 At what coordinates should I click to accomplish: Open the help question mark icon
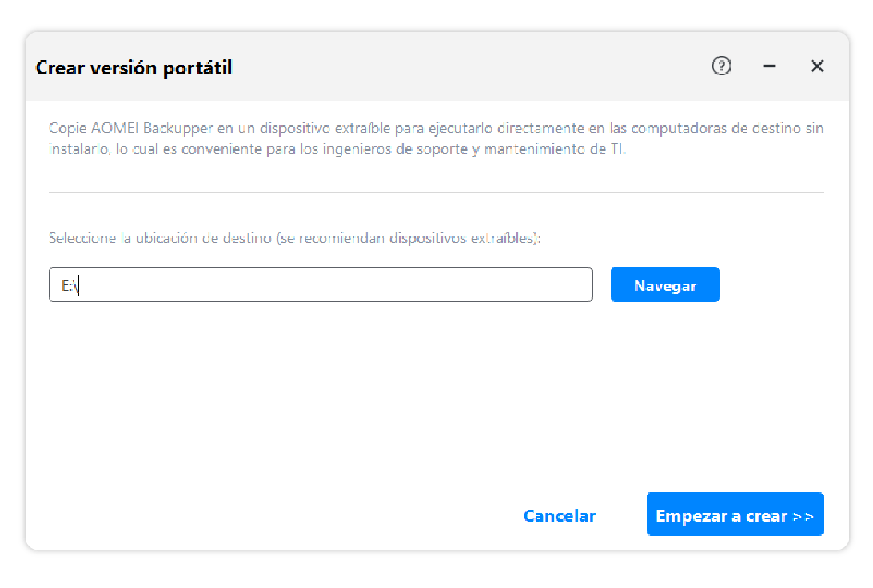(721, 66)
